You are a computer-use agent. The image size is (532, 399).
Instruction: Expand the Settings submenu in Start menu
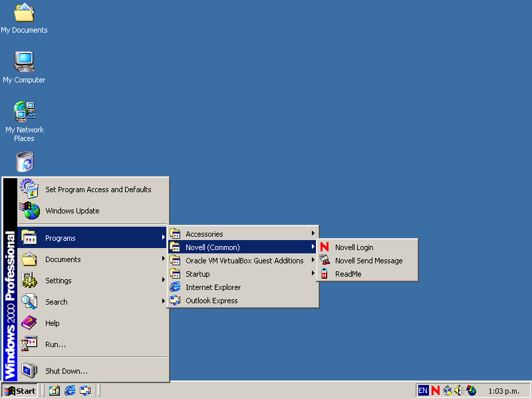[x=93, y=281]
